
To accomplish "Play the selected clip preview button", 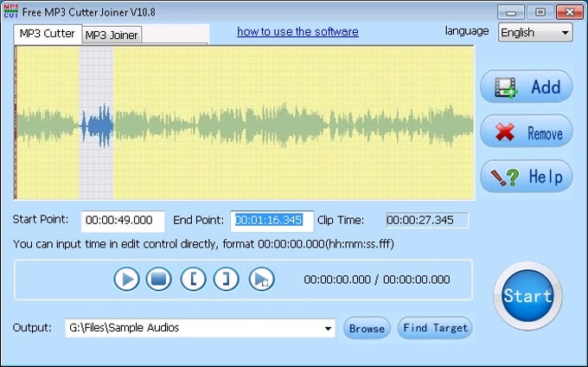I will (x=261, y=279).
